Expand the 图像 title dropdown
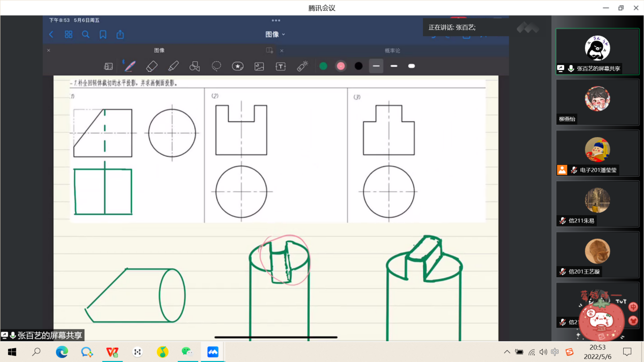Image resolution: width=644 pixels, height=362 pixels. (x=275, y=35)
